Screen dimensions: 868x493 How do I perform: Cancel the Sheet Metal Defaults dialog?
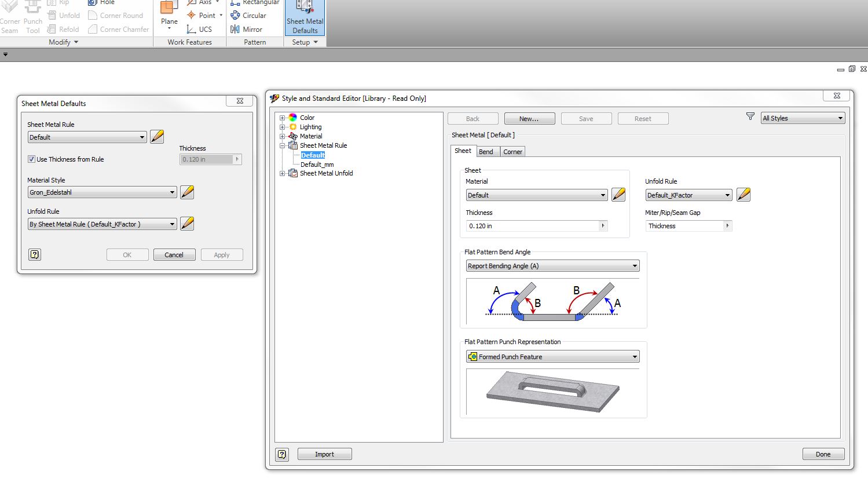click(x=174, y=255)
